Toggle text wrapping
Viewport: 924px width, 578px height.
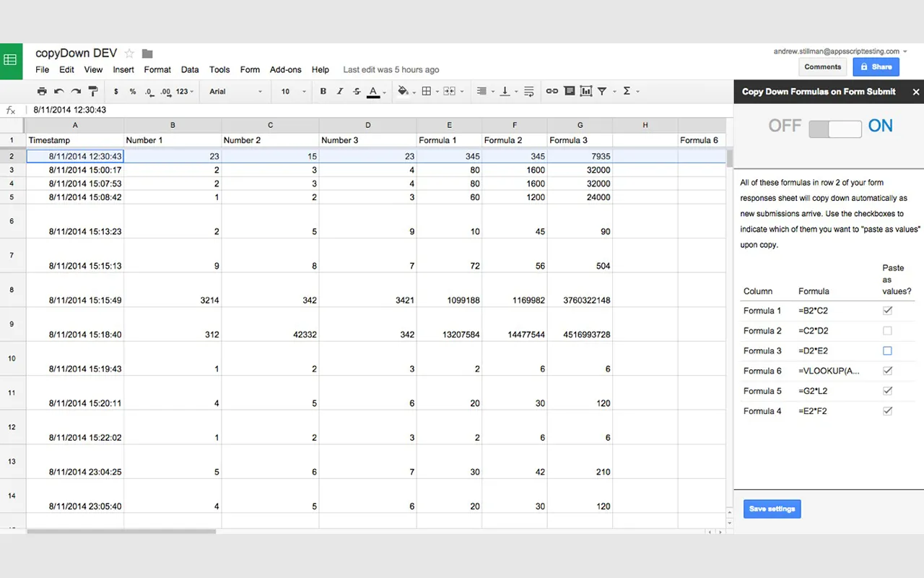point(529,91)
